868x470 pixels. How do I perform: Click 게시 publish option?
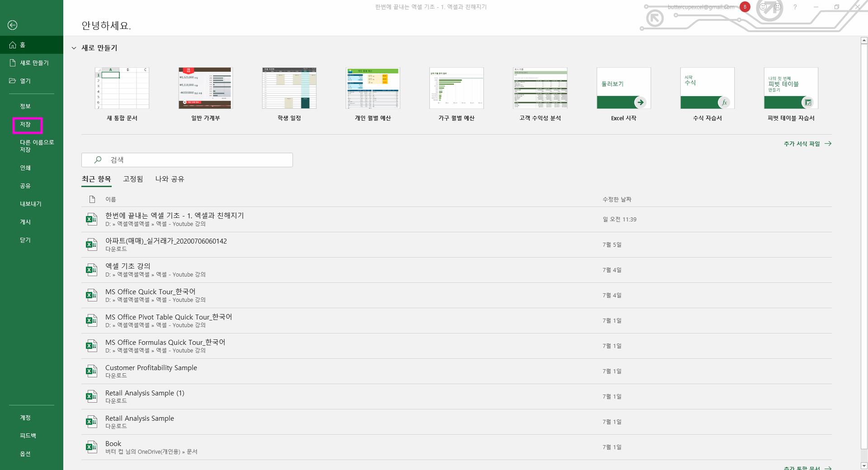(x=32, y=222)
